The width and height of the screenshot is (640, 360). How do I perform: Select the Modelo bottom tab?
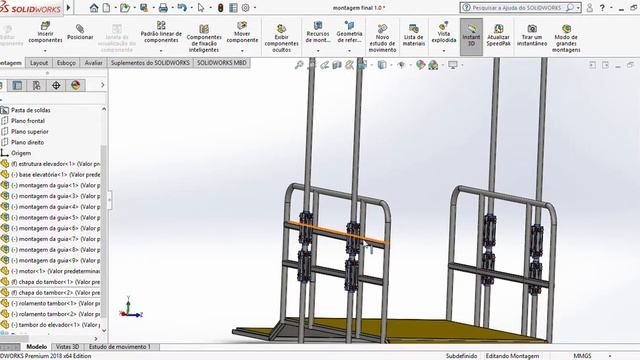tap(36, 347)
